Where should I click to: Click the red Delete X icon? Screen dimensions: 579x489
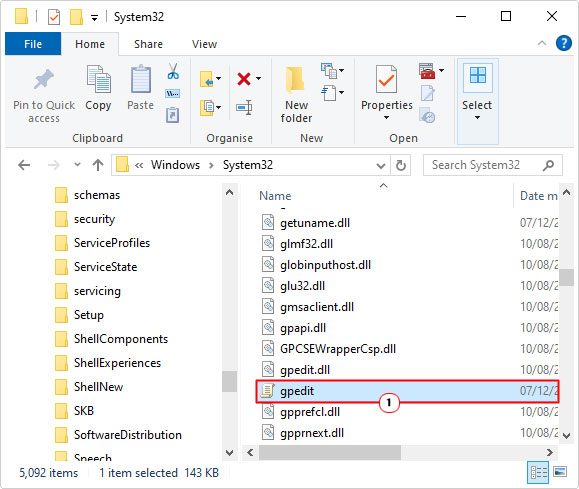coord(244,79)
